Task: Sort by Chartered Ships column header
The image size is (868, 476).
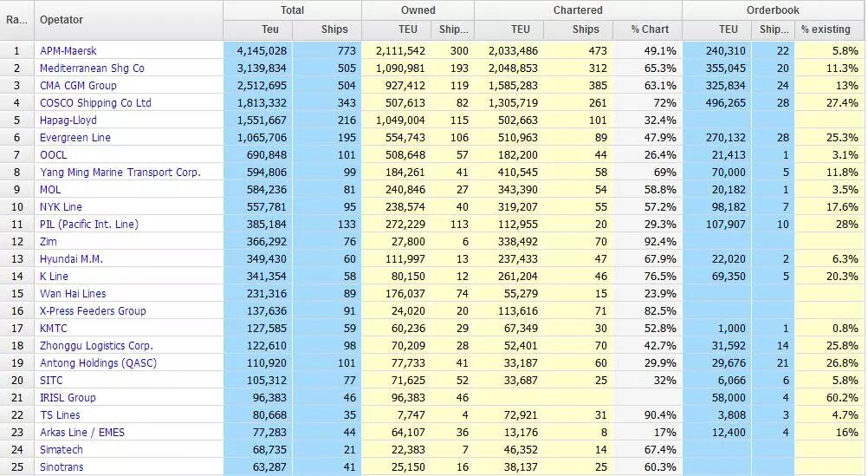Action: click(x=578, y=29)
